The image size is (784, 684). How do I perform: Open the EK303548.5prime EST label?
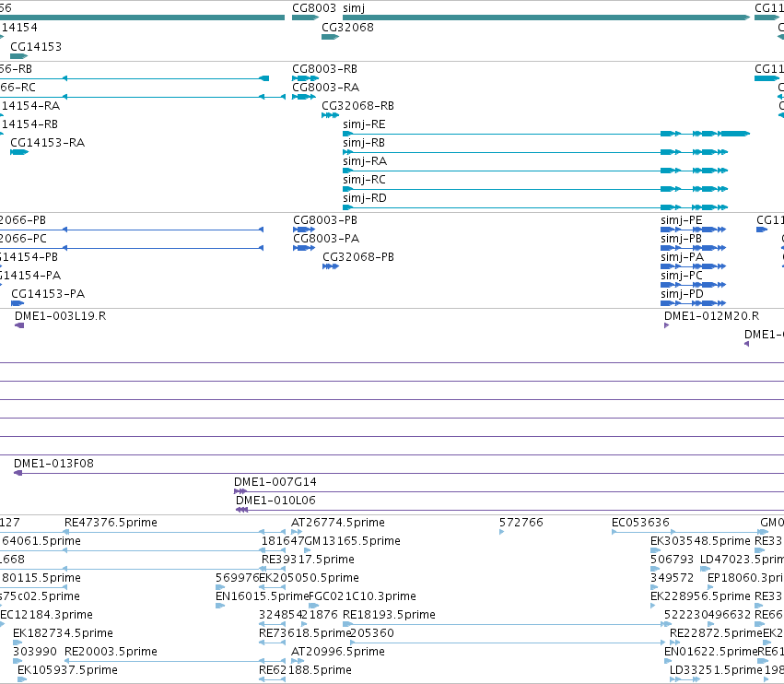coord(700,541)
